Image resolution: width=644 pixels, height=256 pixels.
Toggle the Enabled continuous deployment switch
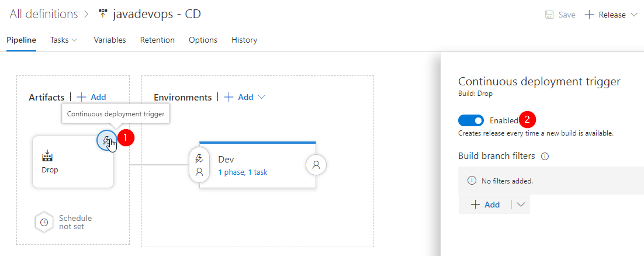pos(470,120)
